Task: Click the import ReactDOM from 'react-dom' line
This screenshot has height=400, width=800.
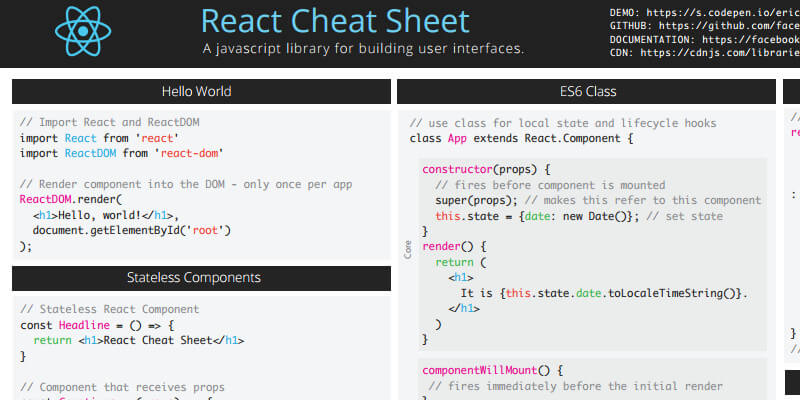Action: click(122, 153)
